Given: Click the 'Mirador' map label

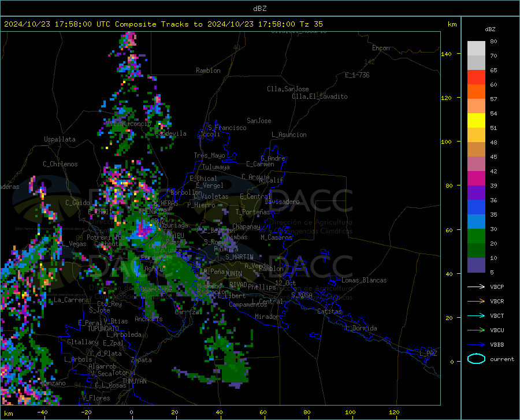Looking at the screenshot, I should pos(267,317).
